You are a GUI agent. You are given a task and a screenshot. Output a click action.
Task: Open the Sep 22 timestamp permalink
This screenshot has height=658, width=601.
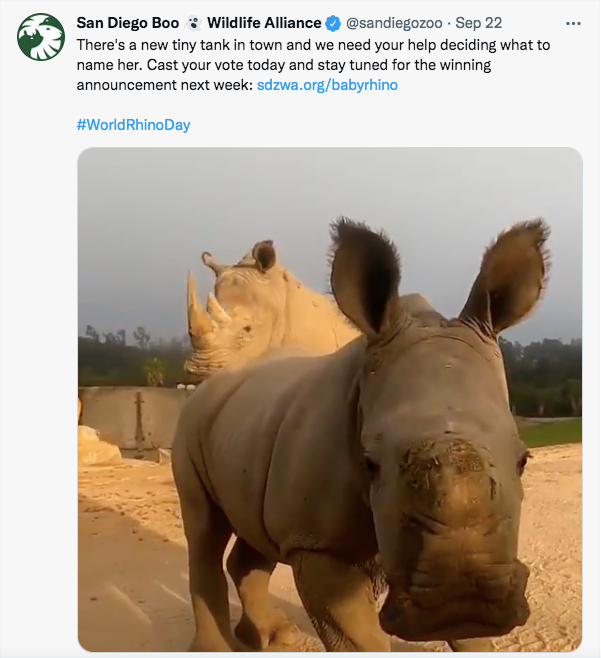(479, 23)
